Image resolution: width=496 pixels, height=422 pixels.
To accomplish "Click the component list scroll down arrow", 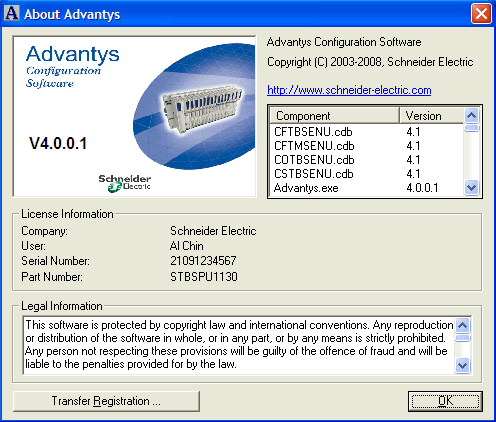I will (471, 188).
